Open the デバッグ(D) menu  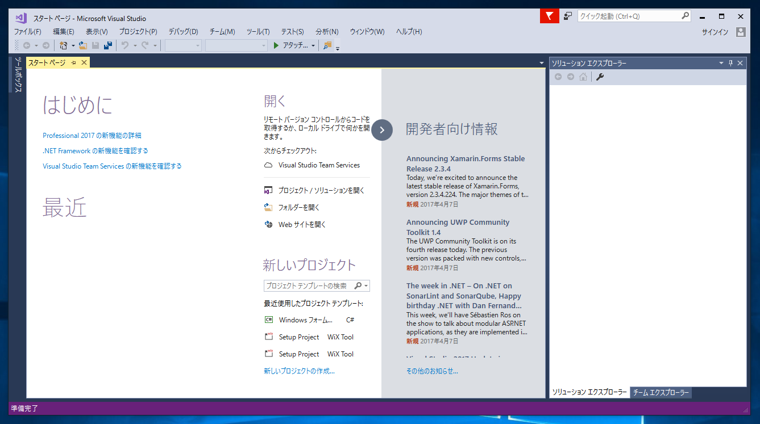pyautogui.click(x=183, y=31)
